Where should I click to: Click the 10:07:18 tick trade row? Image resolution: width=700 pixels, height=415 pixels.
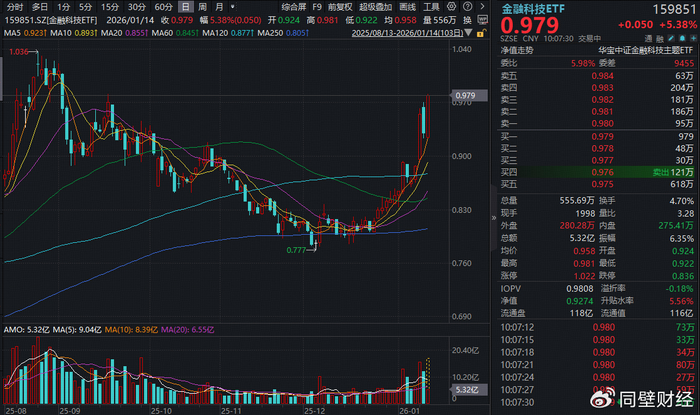tap(597, 353)
